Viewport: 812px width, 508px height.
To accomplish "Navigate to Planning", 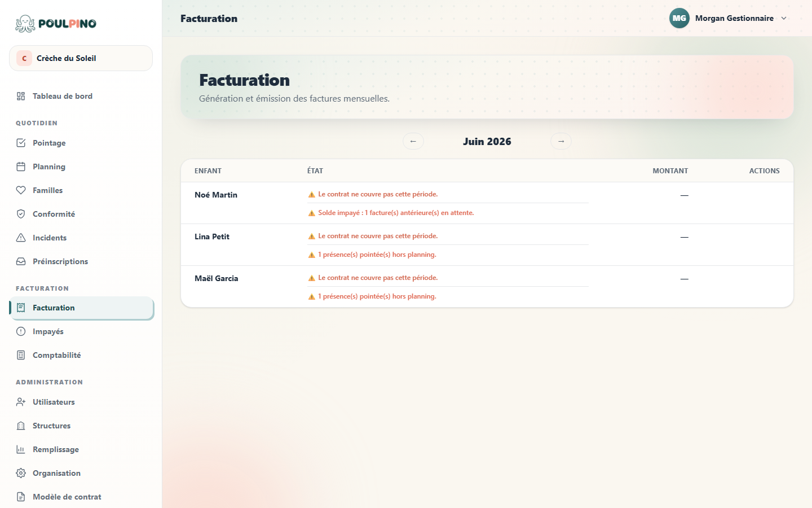I will (81, 167).
